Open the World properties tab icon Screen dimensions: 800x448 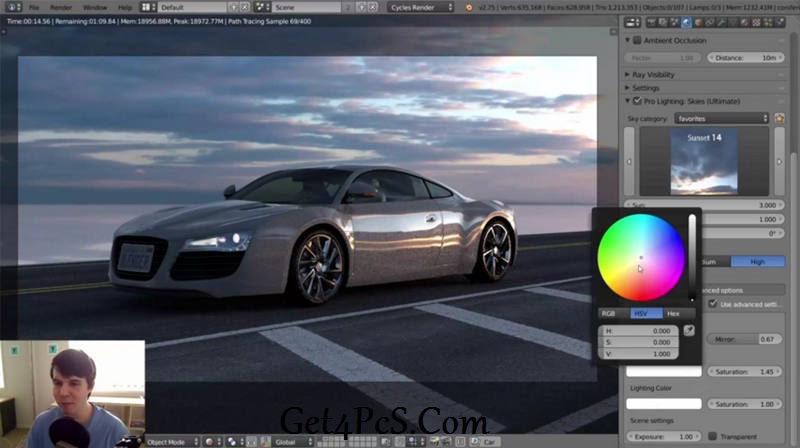pos(686,22)
